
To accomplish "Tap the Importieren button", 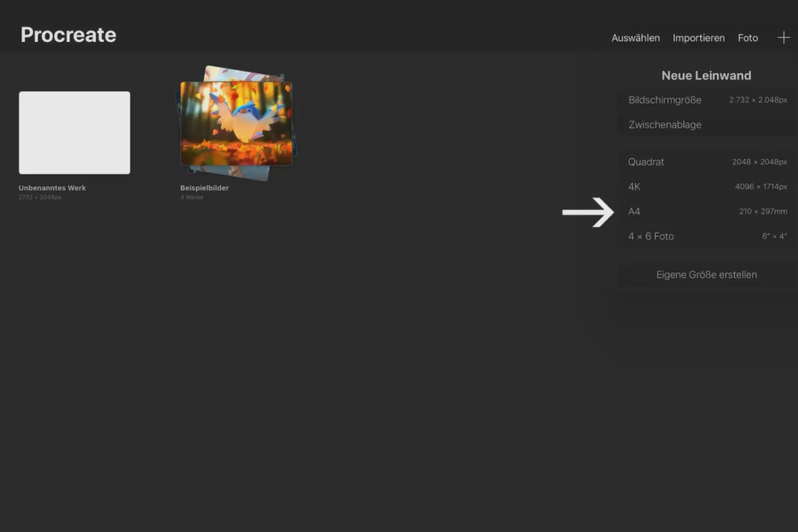I will pyautogui.click(x=699, y=38).
